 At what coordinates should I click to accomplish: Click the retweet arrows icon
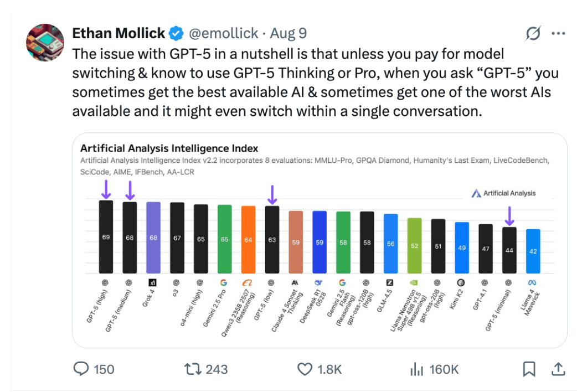(x=193, y=369)
